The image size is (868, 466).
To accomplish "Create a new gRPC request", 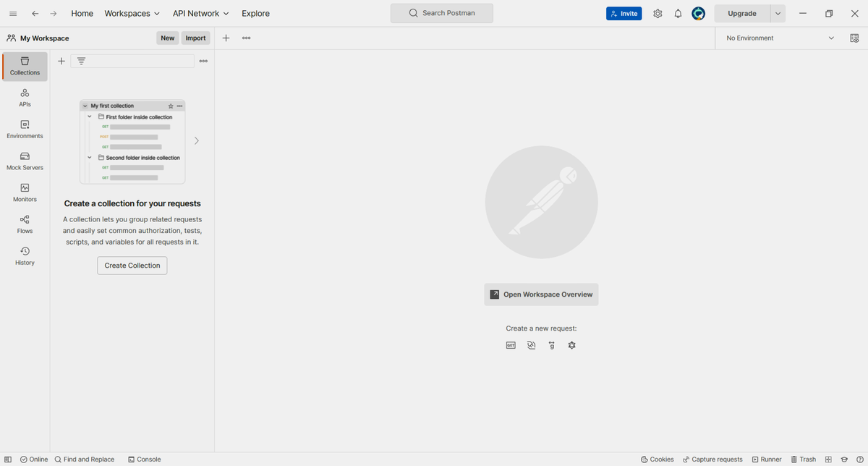I will (551, 345).
